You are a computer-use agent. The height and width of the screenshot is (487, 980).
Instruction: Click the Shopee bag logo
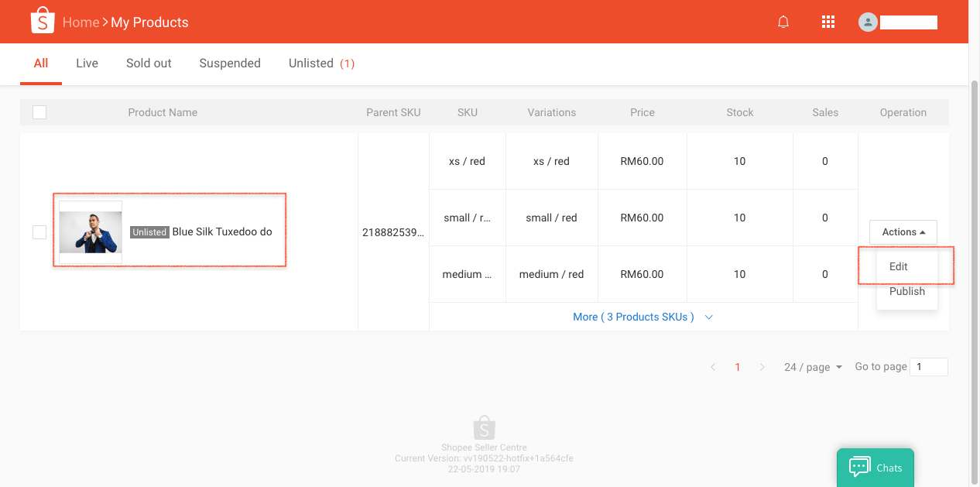click(42, 22)
